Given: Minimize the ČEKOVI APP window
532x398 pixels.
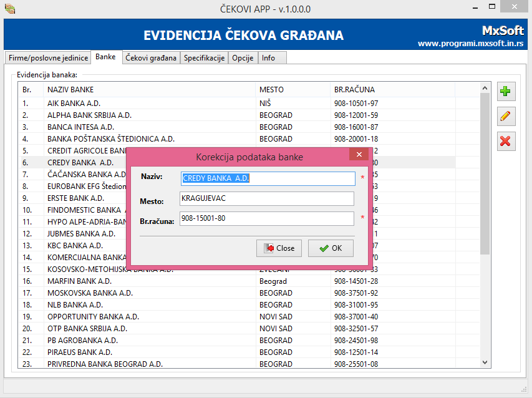Looking at the screenshot, I should (475, 7).
